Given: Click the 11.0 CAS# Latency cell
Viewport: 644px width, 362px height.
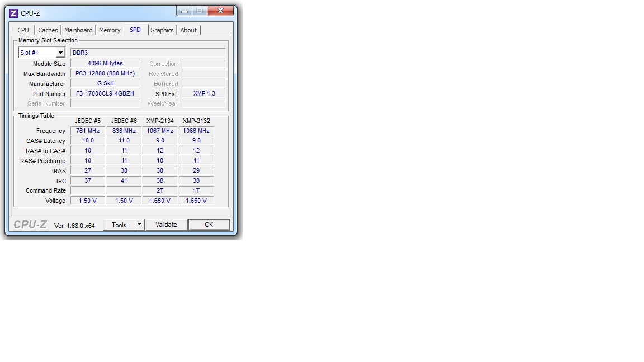Looking at the screenshot, I should [124, 140].
